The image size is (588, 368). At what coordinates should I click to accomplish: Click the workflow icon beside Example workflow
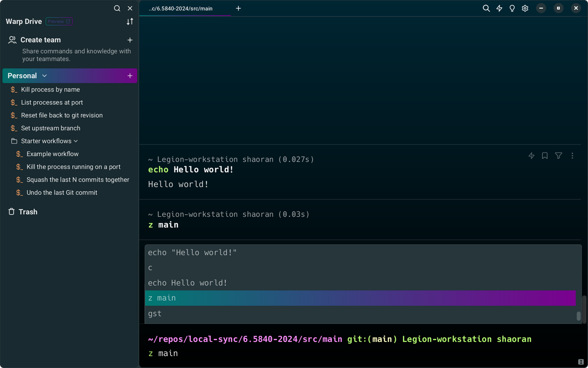[x=20, y=154]
